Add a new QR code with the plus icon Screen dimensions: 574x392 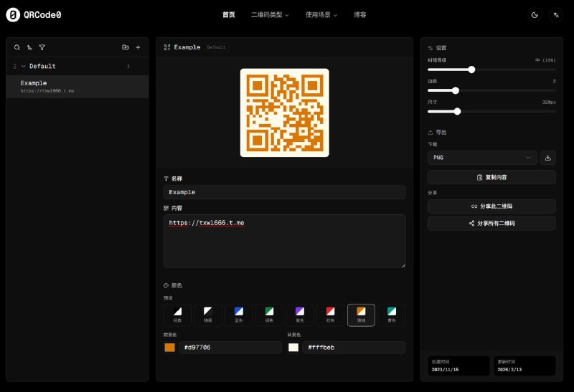[x=138, y=47]
